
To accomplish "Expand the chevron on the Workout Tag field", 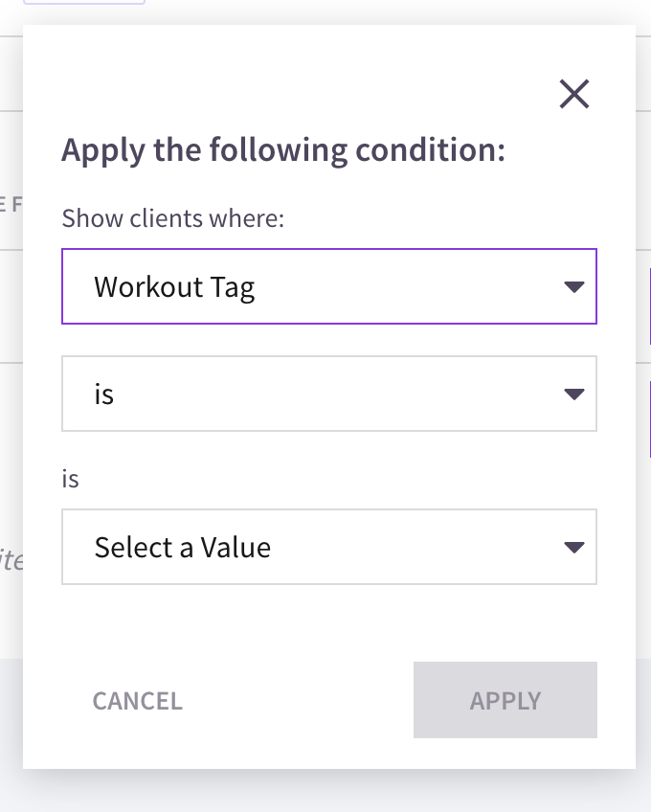I will click(572, 286).
